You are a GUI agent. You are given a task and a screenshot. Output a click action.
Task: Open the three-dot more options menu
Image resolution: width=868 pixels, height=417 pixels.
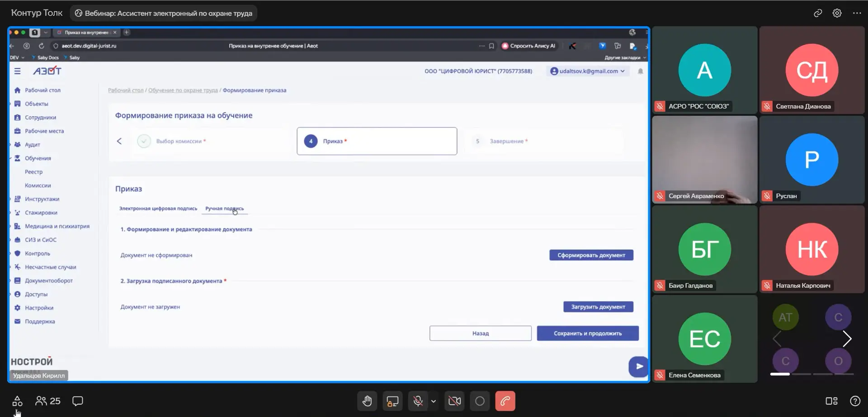[x=857, y=13]
